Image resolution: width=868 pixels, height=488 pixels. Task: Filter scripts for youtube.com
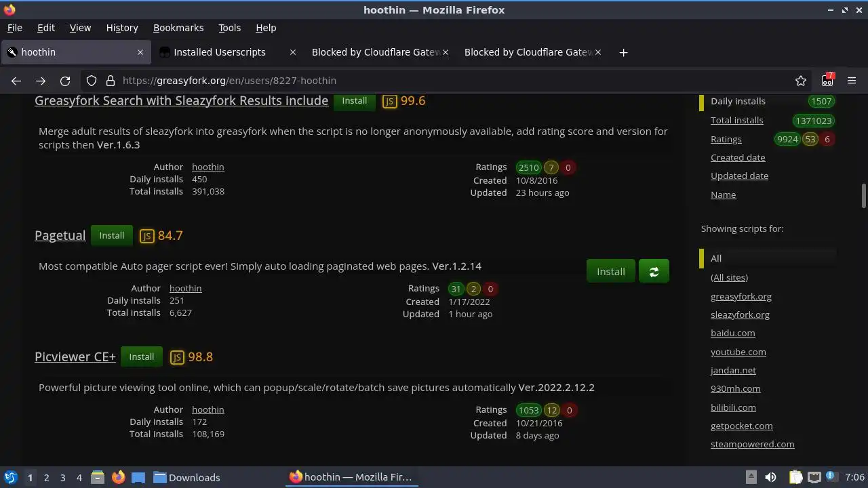point(738,352)
